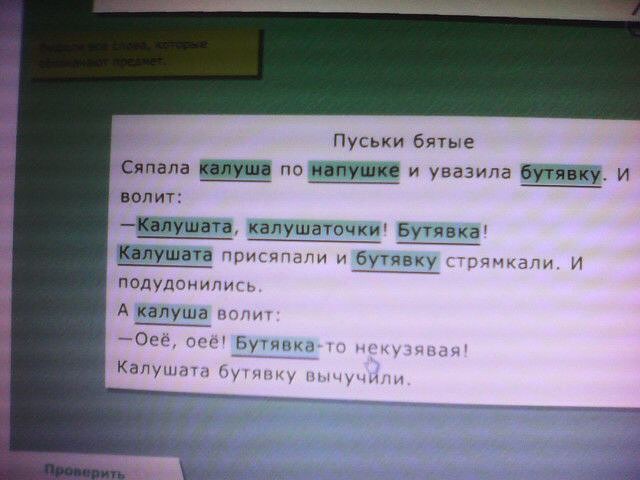Select unhighlighted бутявку before вычучили
640x480 pixels.
point(257,373)
